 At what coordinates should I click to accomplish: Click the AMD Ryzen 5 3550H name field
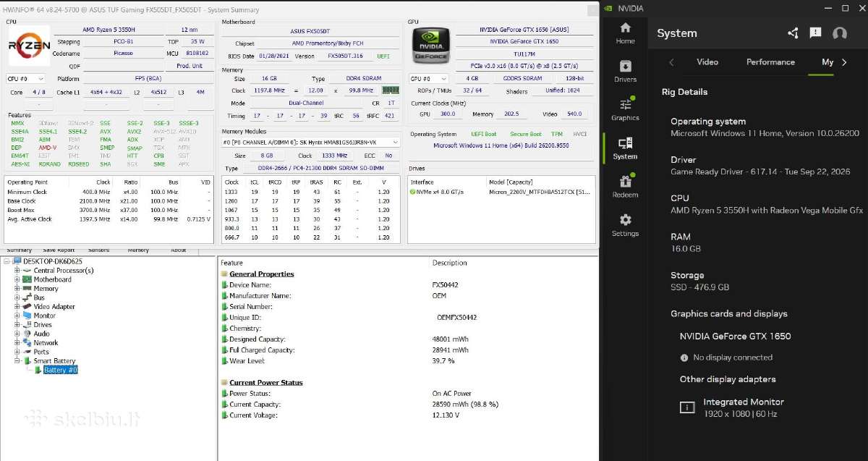(x=109, y=30)
